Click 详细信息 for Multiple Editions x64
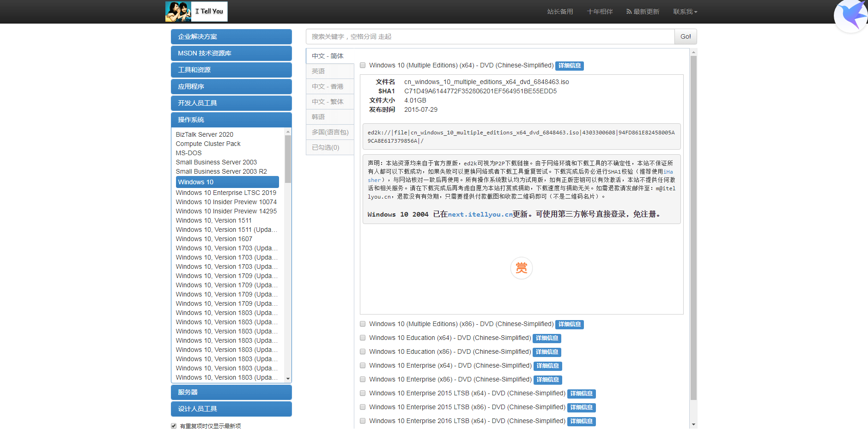This screenshot has width=868, height=436. tap(570, 66)
